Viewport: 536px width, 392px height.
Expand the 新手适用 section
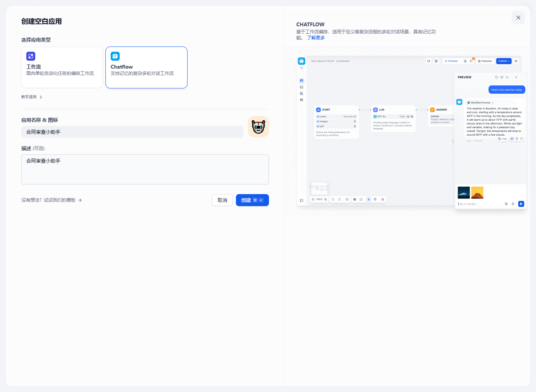click(32, 97)
